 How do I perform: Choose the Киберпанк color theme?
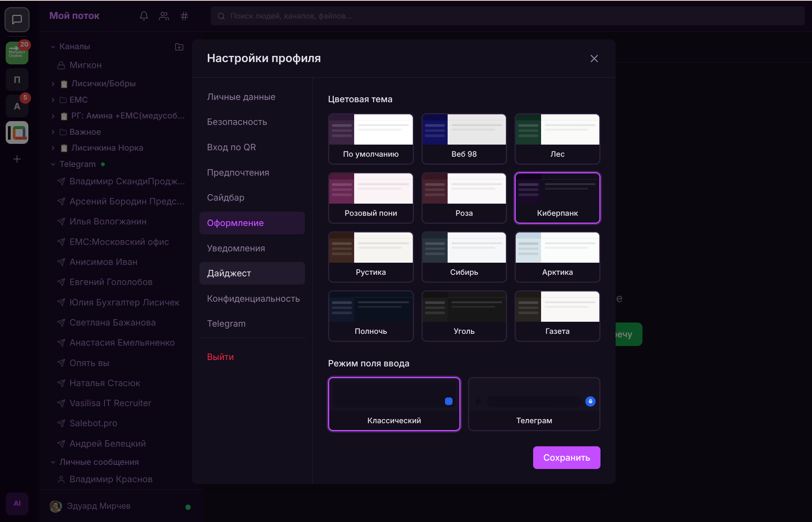[x=557, y=198]
